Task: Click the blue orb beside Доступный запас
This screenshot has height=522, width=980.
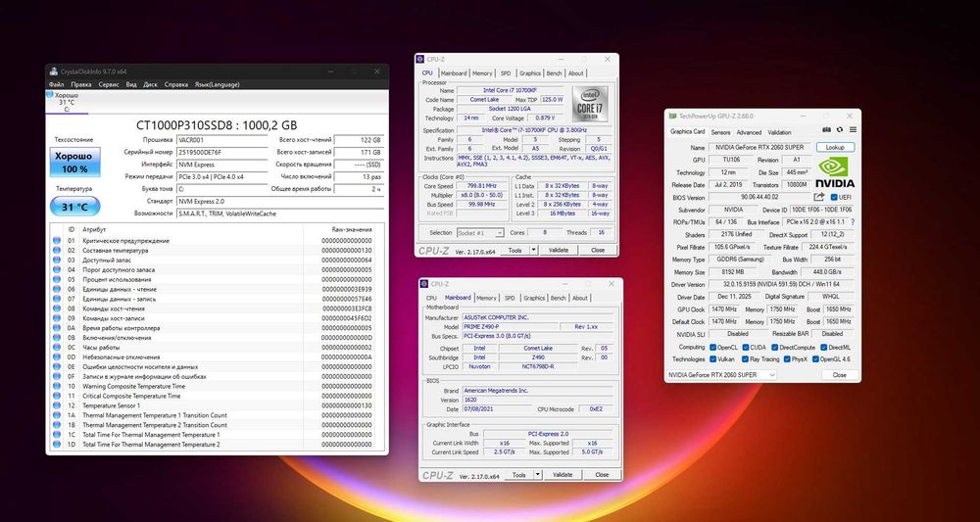Action: [57, 260]
